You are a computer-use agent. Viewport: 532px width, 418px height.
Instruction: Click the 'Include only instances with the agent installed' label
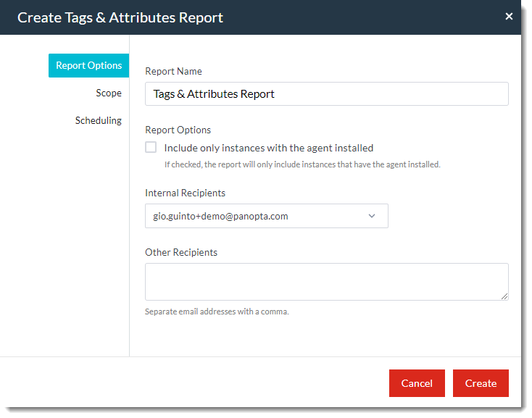268,148
